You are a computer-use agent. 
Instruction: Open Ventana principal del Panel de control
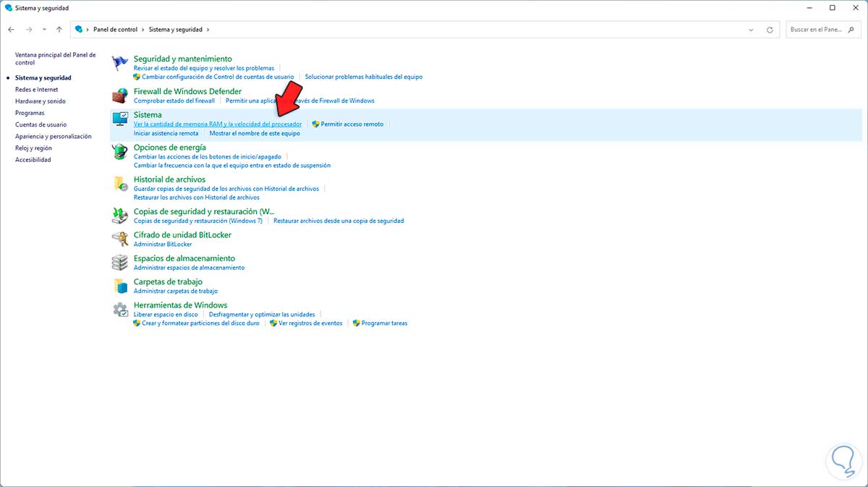pyautogui.click(x=55, y=59)
